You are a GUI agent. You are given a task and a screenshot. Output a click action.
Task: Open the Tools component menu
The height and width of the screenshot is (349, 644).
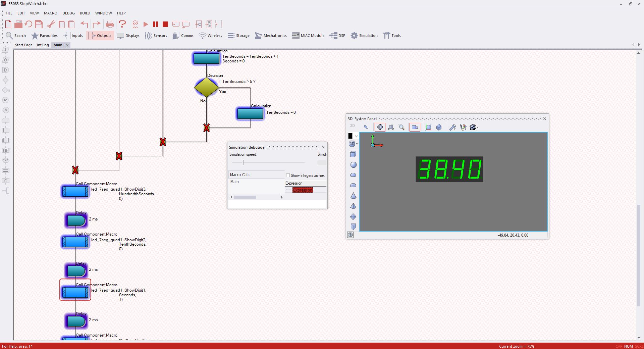coord(392,36)
